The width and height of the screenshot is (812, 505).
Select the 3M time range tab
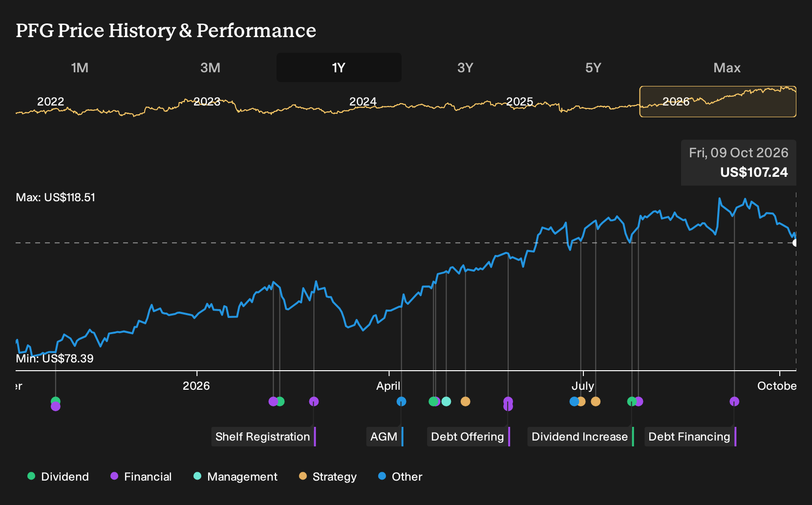[210, 67]
